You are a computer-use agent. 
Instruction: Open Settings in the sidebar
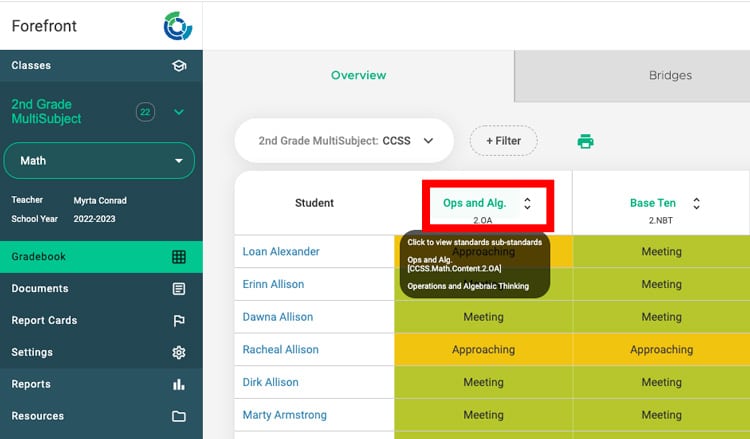[101, 352]
